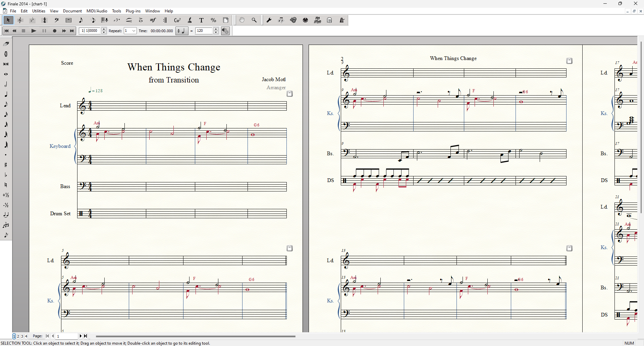Select the sharp accidental tool
The image size is (644, 346).
click(x=6, y=165)
